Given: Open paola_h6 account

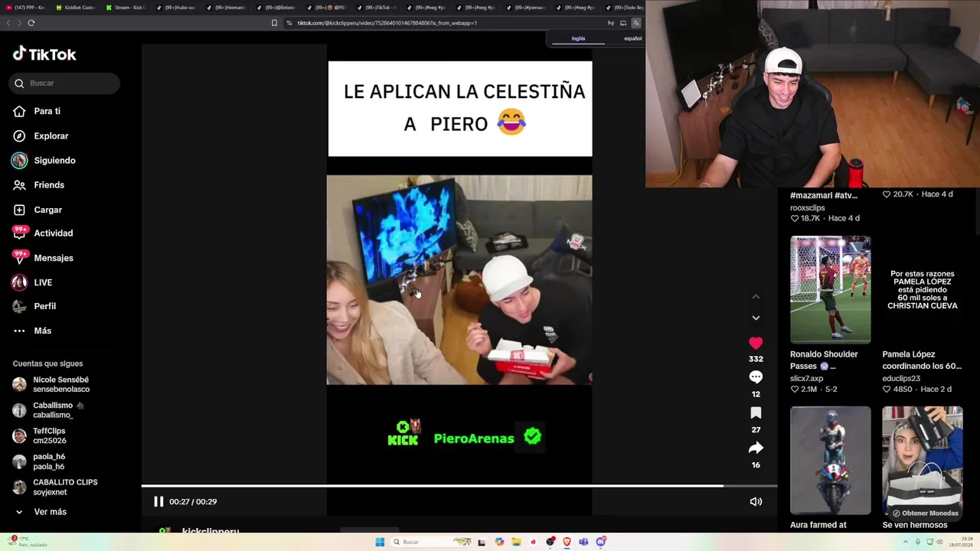Looking at the screenshot, I should pyautogui.click(x=39, y=461).
